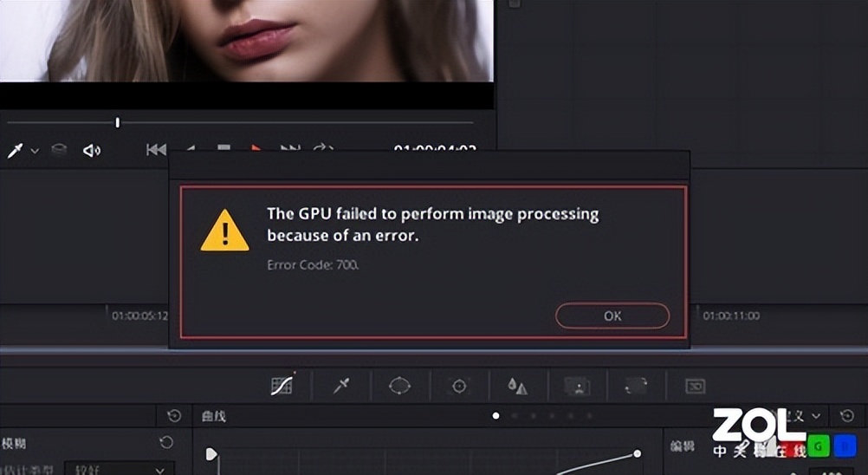Toggle the blue B channel button
Image resolution: width=868 pixels, height=475 pixels.
[845, 446]
